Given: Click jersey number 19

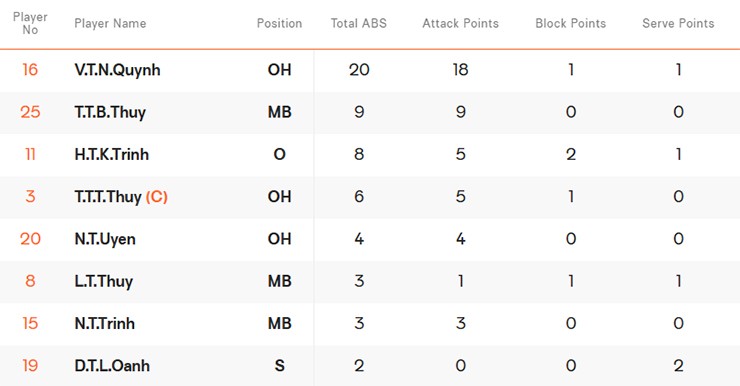Looking at the screenshot, I should pos(30,366).
